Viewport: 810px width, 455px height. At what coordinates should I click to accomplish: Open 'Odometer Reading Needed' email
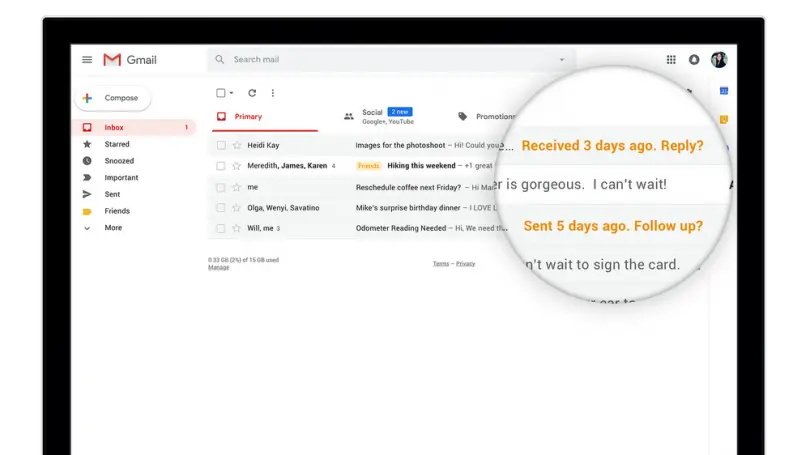tap(401, 228)
